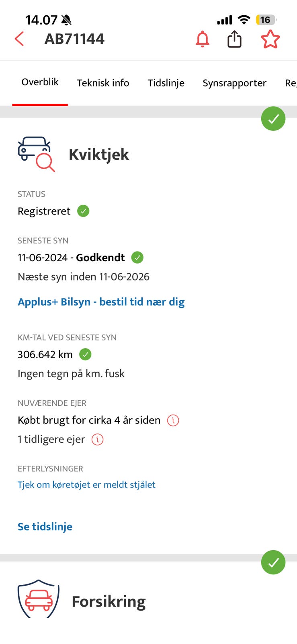
Task: Open the Se tidslinje link
Action: pos(45,526)
